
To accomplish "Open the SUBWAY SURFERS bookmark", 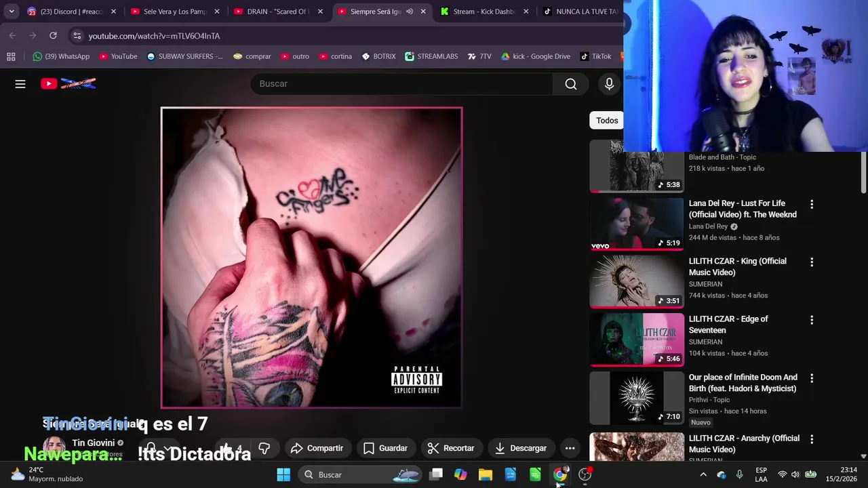I will [184, 56].
